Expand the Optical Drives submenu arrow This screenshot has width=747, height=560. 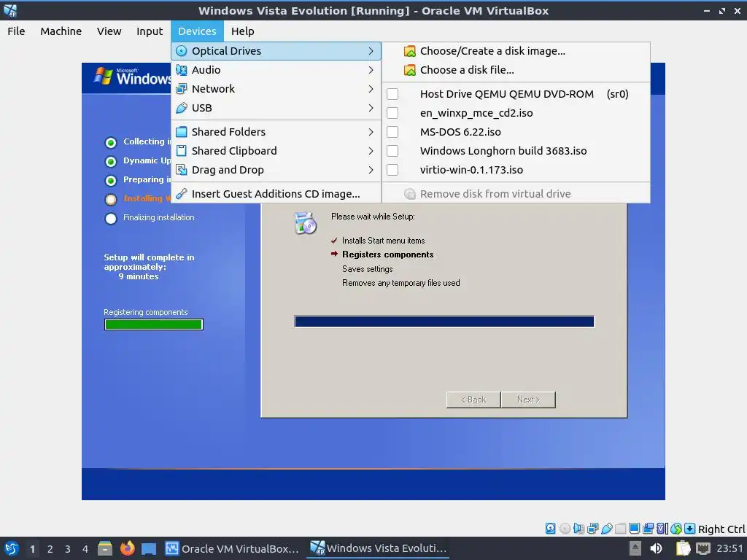click(371, 51)
